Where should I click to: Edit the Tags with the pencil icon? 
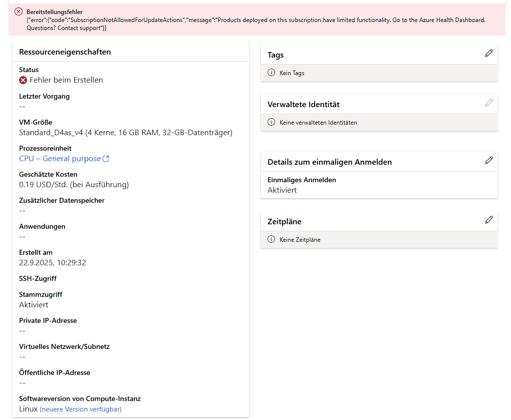pos(489,53)
